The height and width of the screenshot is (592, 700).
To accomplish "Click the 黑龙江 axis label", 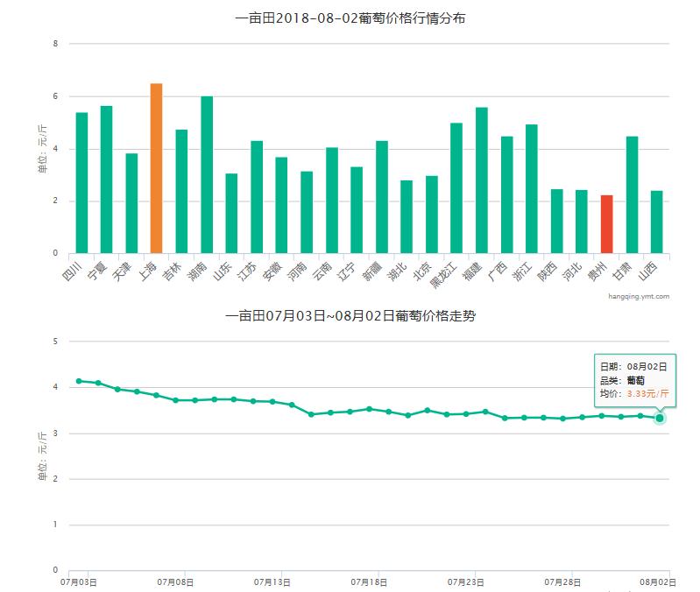I will [443, 275].
